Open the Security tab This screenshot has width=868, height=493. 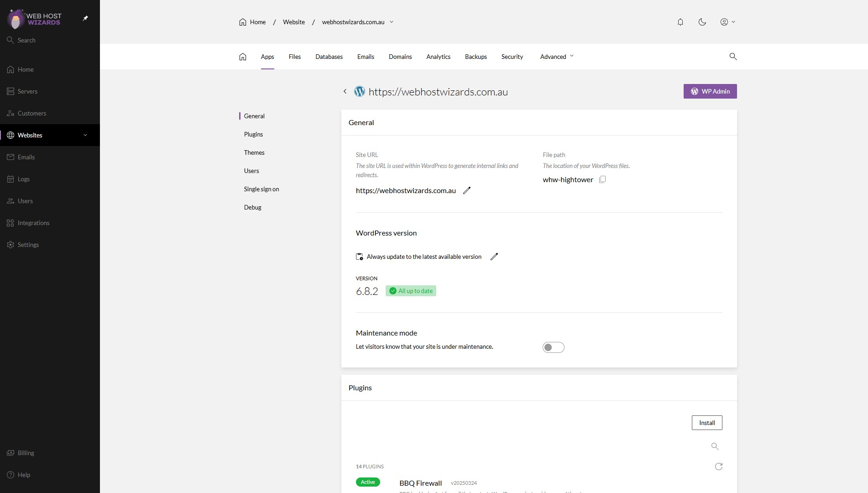[x=512, y=57]
